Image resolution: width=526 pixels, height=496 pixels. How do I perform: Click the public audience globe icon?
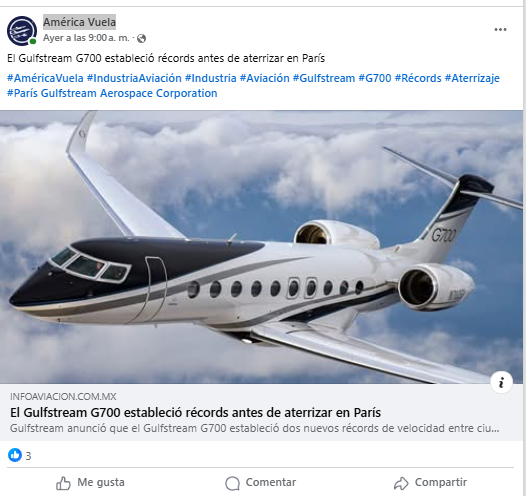click(142, 39)
